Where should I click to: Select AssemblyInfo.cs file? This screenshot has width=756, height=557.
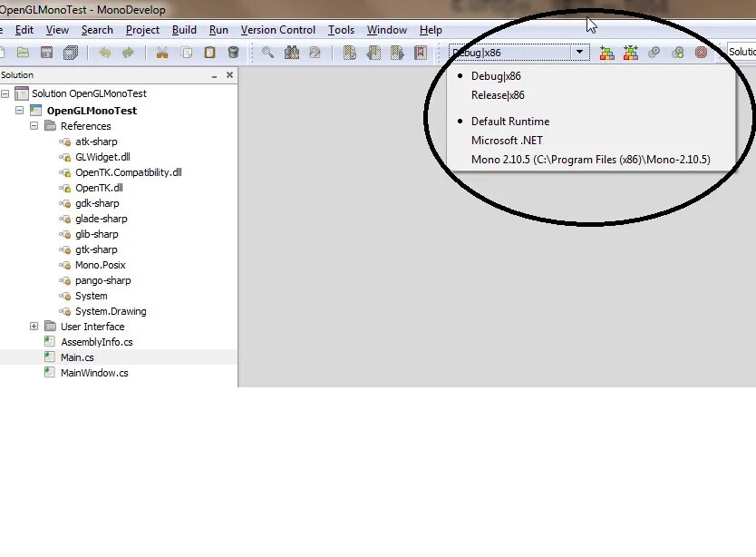96,342
